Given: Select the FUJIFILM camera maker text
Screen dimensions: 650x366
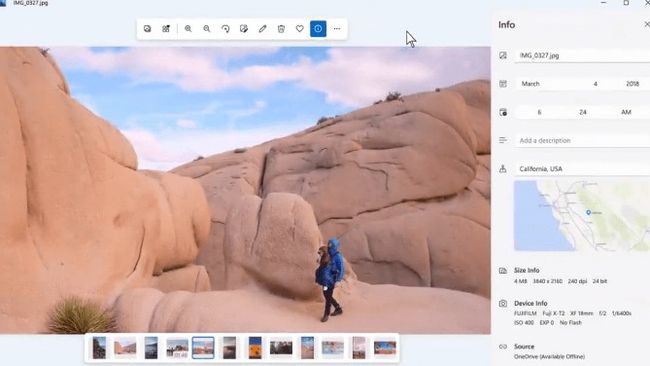Looking at the screenshot, I should [x=525, y=314].
